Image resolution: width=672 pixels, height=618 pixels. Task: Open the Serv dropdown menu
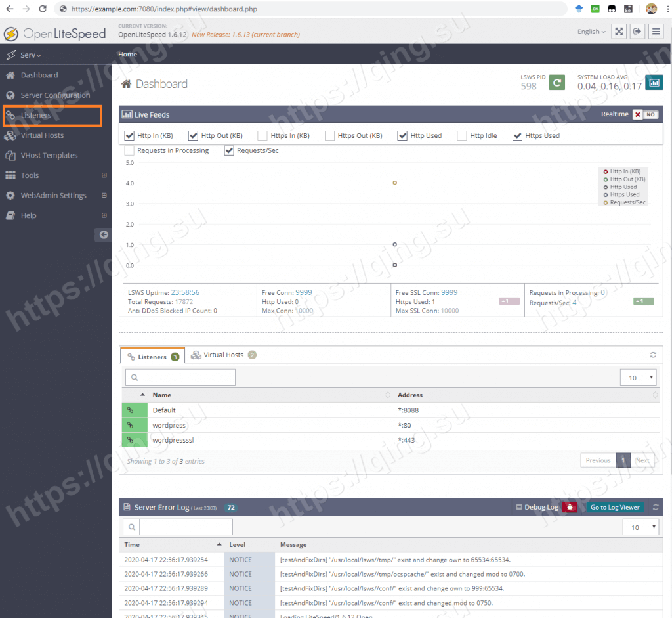tap(30, 55)
